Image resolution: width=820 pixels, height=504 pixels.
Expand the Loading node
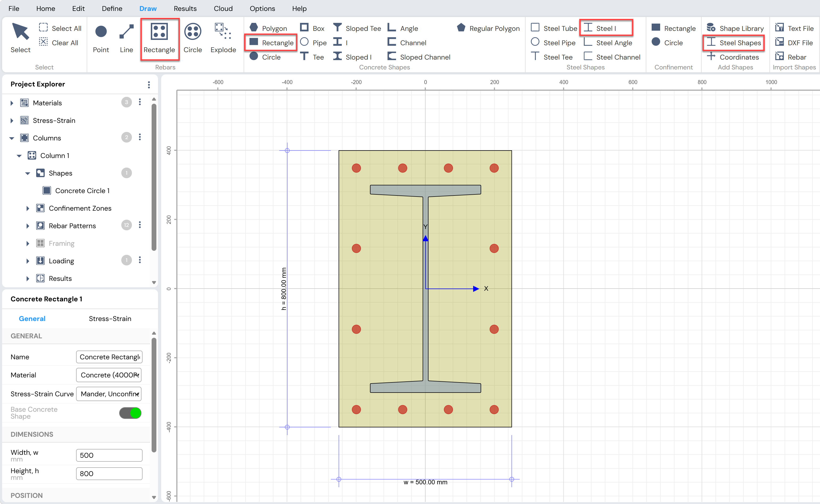28,261
